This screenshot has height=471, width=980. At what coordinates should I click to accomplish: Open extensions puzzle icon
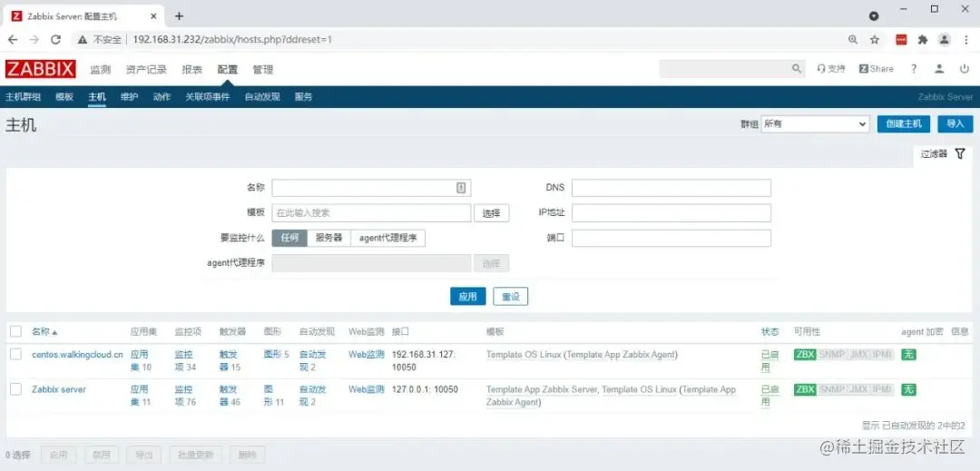[x=923, y=39]
